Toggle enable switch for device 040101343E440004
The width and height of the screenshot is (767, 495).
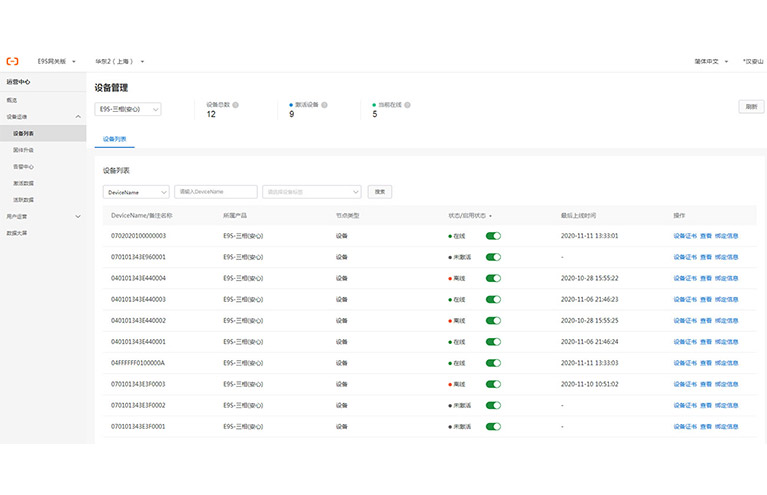493,278
